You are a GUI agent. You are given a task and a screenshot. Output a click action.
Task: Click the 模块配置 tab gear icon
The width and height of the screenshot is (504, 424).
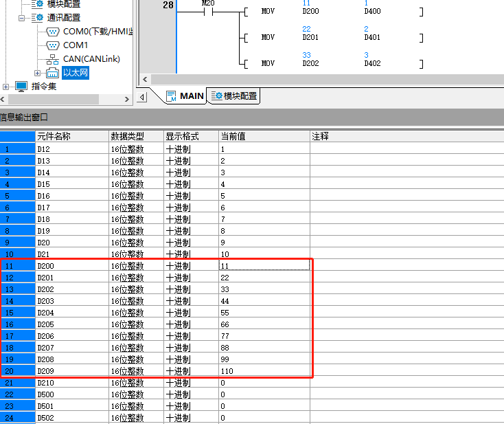(x=217, y=96)
